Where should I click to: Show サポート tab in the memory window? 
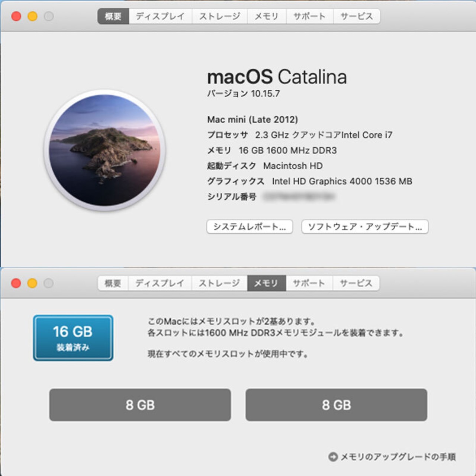(309, 283)
